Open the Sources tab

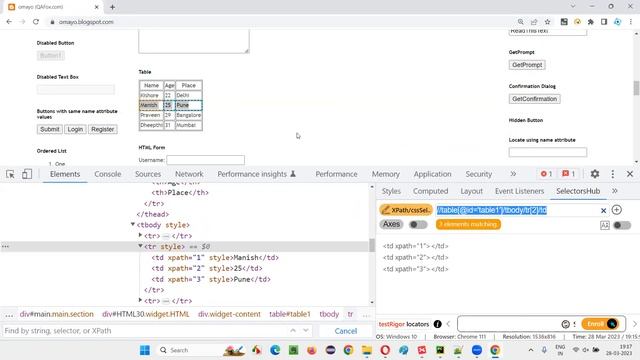point(148,174)
